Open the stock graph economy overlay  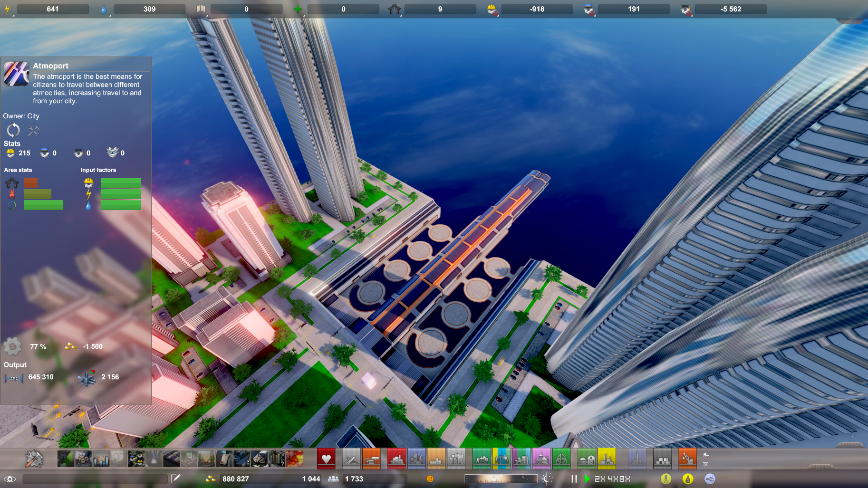tap(206, 459)
